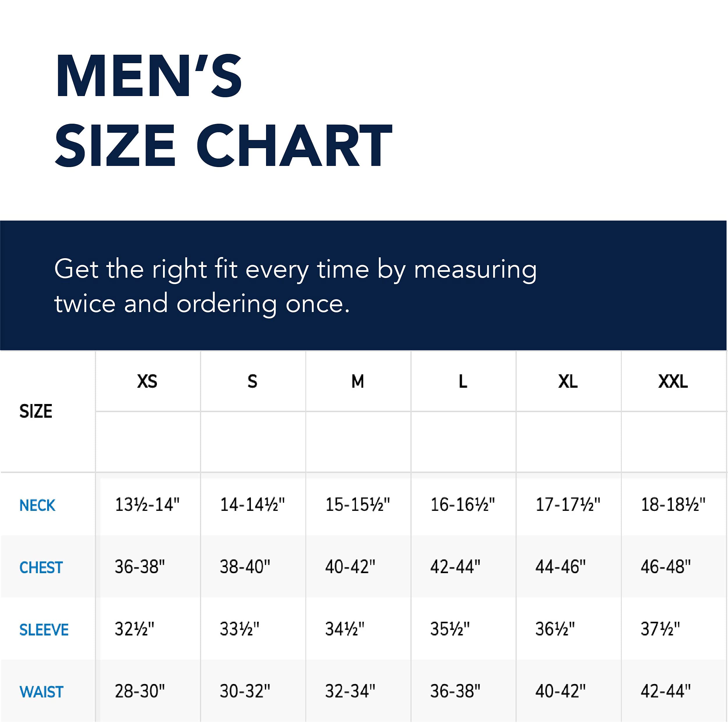Click the S waist value 30-32"
Screen dimensions: 728x728
click(x=245, y=691)
